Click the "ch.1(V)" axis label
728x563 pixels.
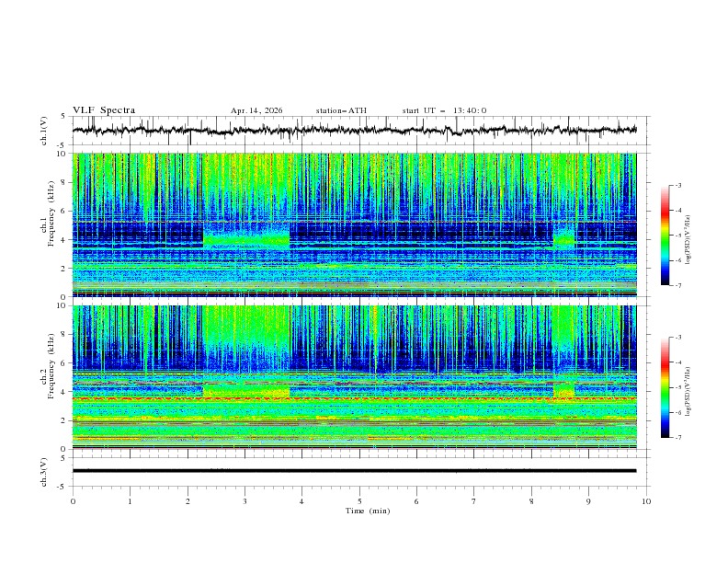tap(44, 131)
